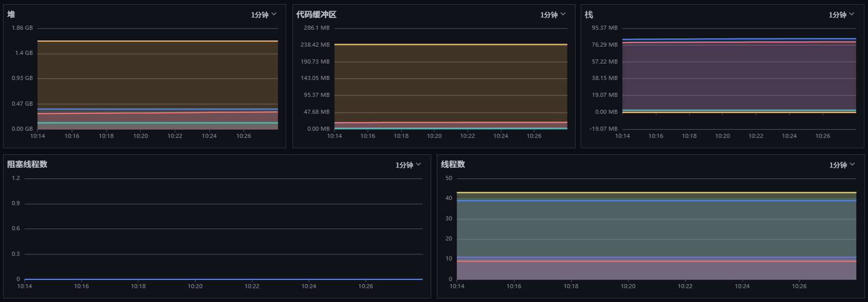Click the 238.42 MB axis label in 代码缓冲区
This screenshot has width=868, height=302.
pos(315,45)
